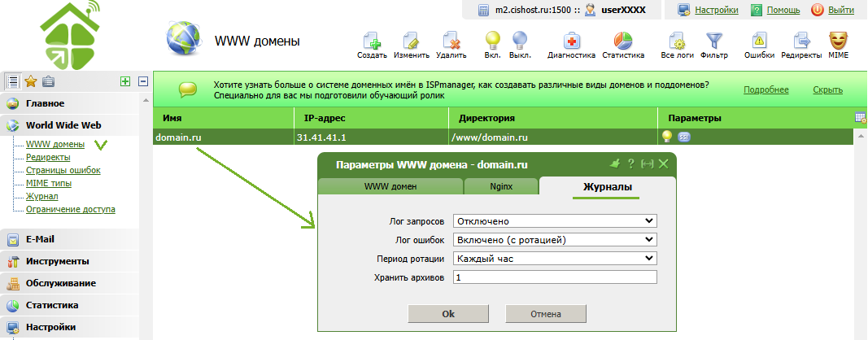Click the Фильтр funnel icon
Screen dimensions: 868x340
click(x=714, y=41)
